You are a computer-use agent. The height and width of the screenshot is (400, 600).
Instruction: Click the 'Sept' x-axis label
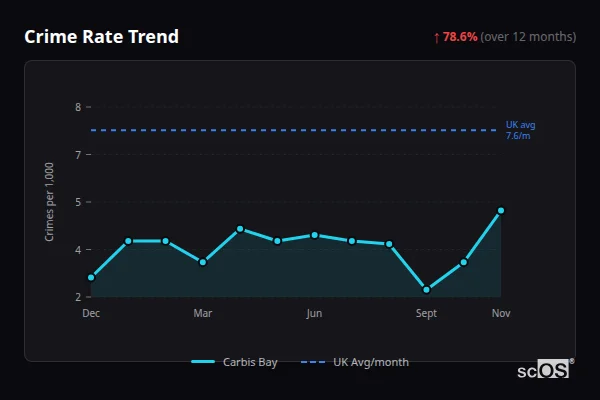pos(426,313)
